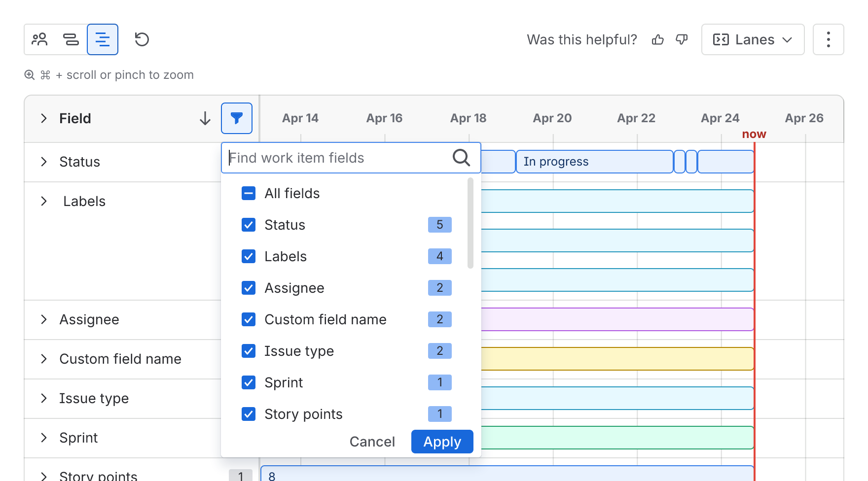Viewport: 868px width, 481px height.
Task: Expand the Status row
Action: (44, 162)
